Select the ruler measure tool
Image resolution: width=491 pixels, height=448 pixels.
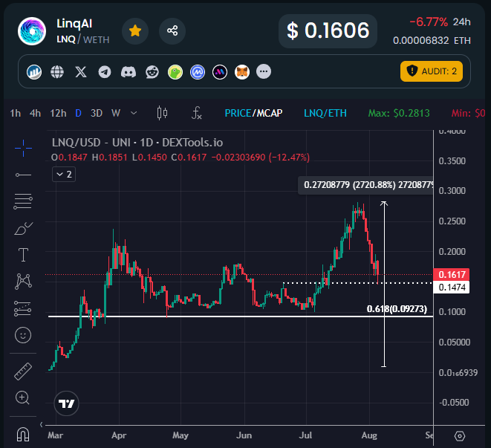pyautogui.click(x=23, y=371)
